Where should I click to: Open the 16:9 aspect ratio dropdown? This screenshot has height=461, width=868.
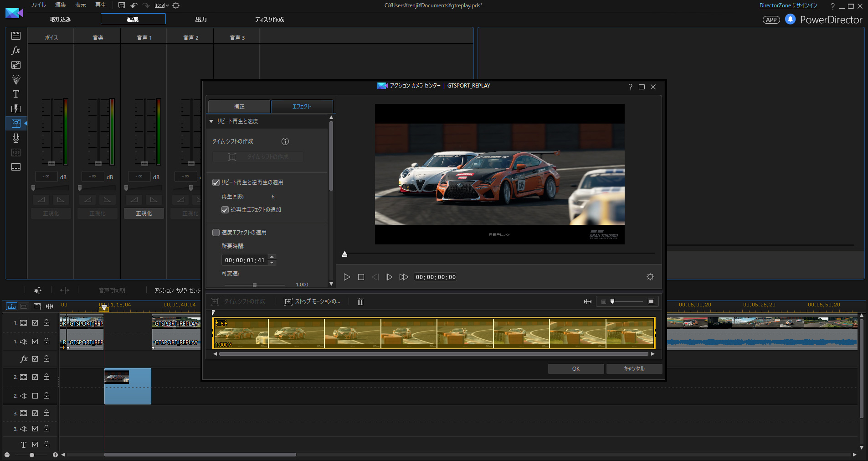(162, 5)
